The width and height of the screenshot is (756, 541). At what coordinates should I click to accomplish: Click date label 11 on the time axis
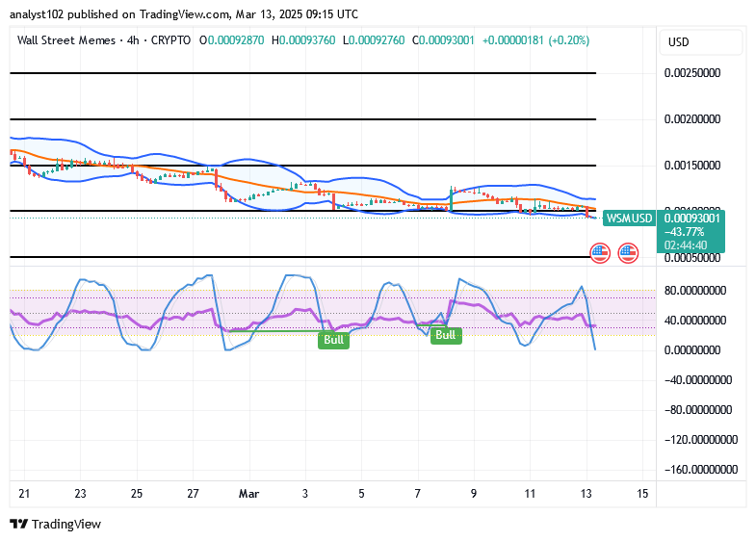tap(530, 493)
